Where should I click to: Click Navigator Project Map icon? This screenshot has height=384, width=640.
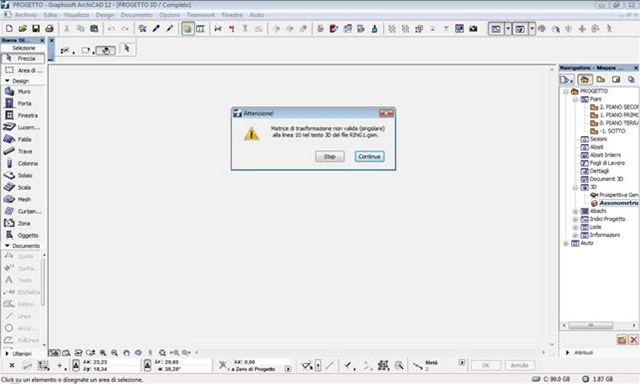click(585, 80)
